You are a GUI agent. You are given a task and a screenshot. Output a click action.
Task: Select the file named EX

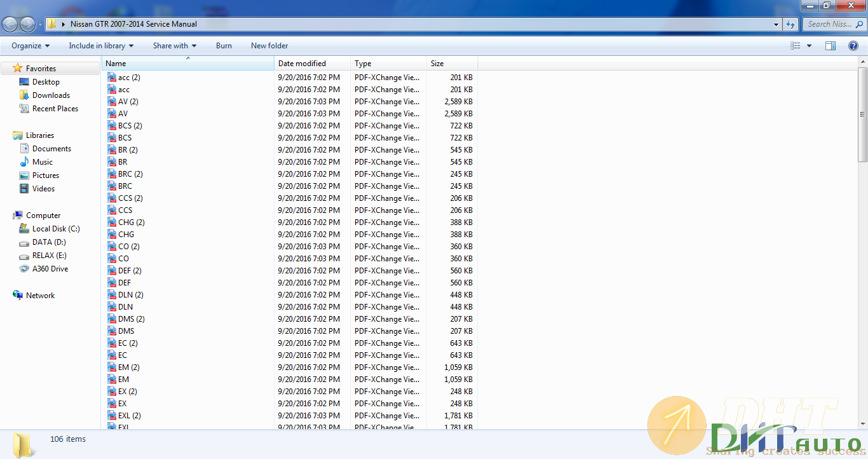pyautogui.click(x=122, y=404)
